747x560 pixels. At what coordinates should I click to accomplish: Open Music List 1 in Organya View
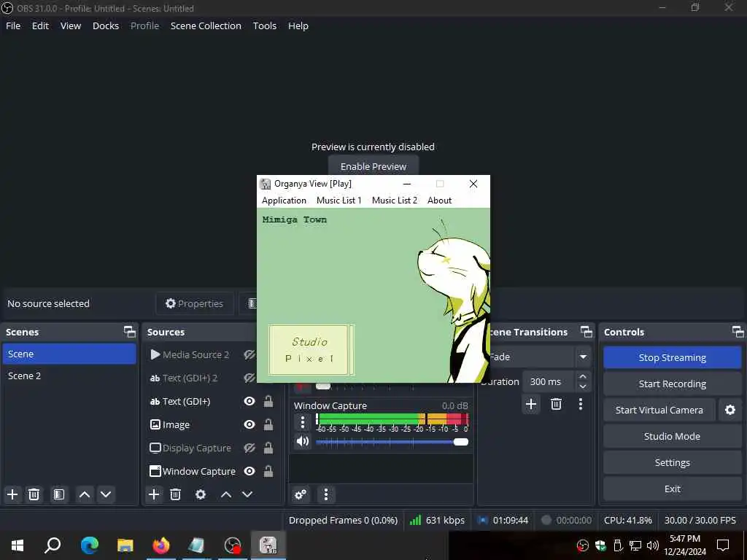(338, 201)
